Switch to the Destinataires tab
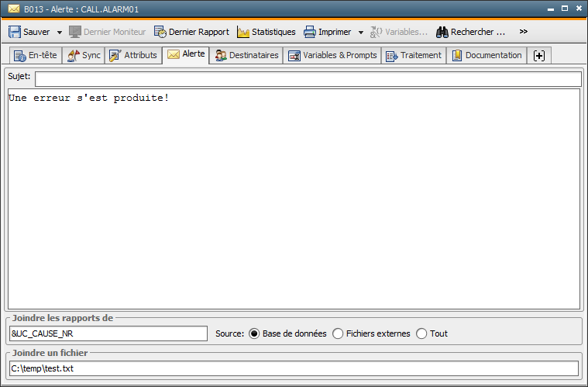The height and width of the screenshot is (387, 588). coord(246,56)
